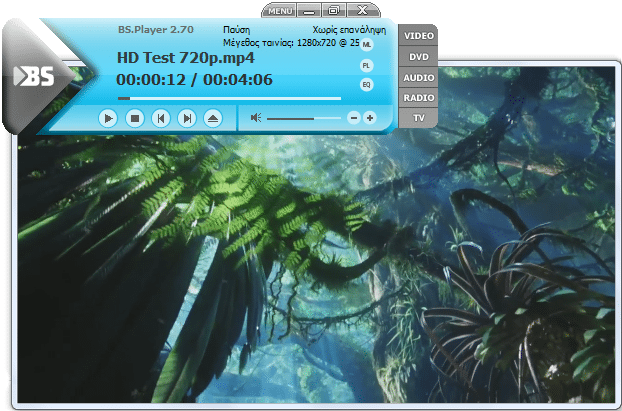Open the Media Library ML button
Viewport: 622px width, 411px height.
click(x=367, y=44)
